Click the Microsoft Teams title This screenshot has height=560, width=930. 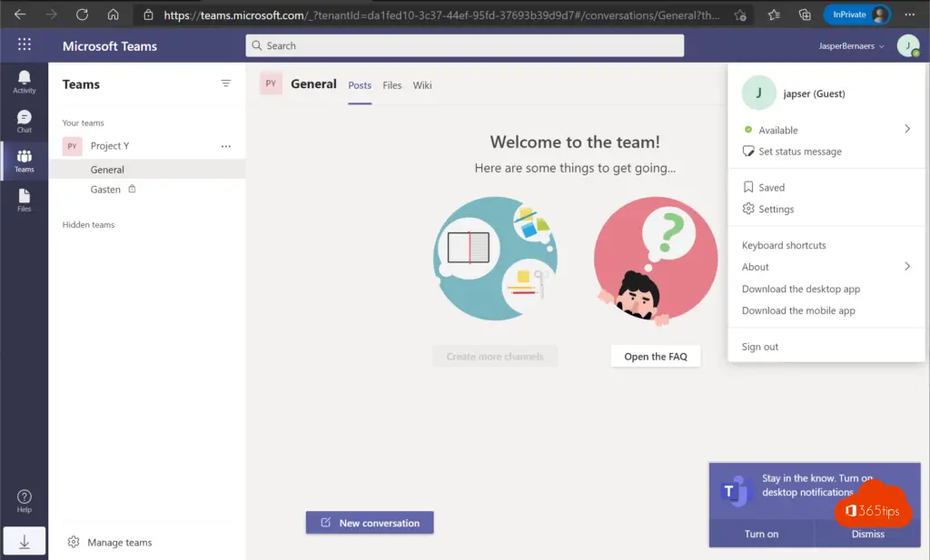[110, 46]
